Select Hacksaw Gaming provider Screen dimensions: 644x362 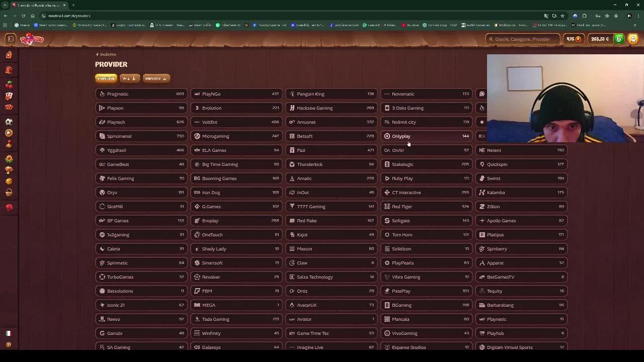331,108
